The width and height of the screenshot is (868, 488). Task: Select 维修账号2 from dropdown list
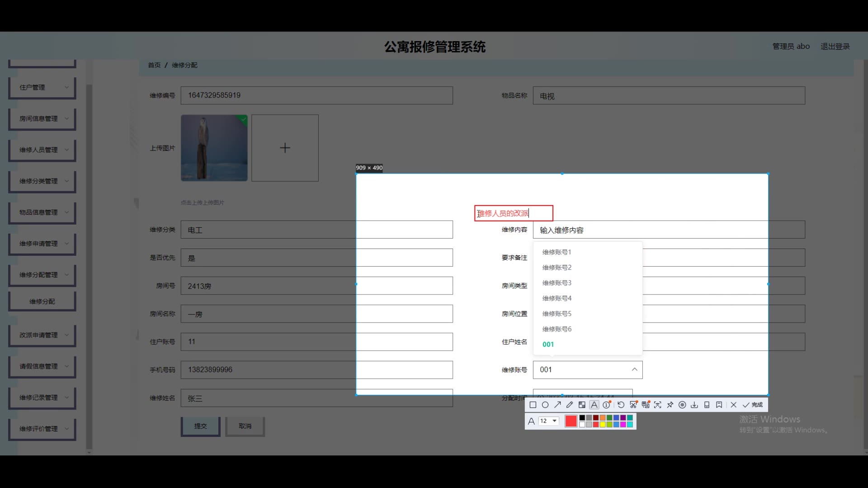[588, 267]
